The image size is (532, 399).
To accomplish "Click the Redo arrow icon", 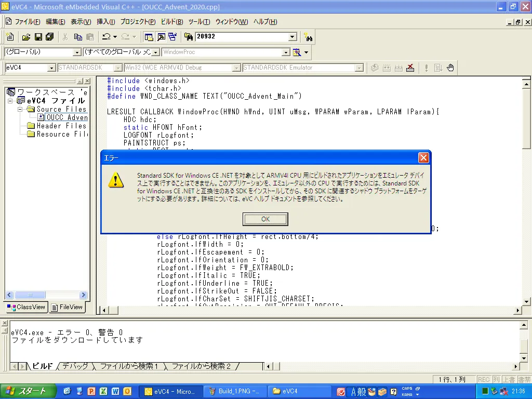I will tap(126, 37).
